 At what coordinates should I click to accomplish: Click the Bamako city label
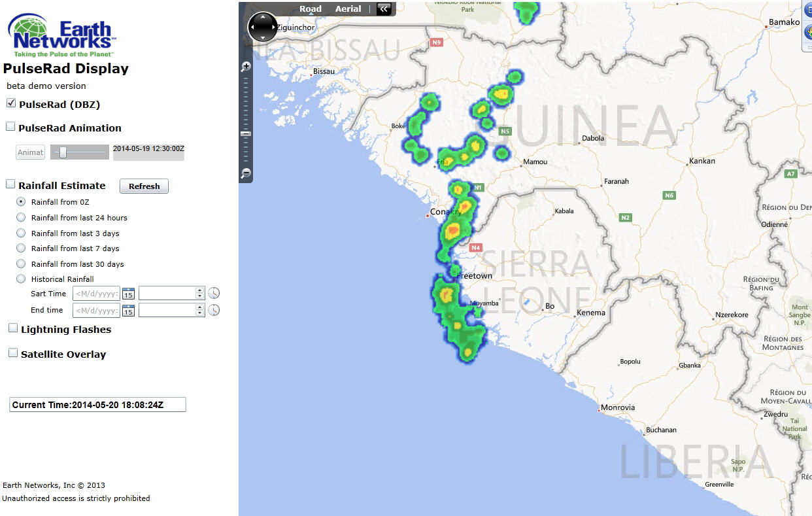[785, 22]
